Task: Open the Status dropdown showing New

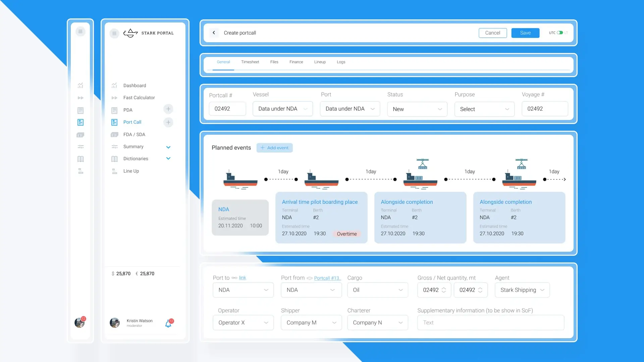Action: point(417,109)
